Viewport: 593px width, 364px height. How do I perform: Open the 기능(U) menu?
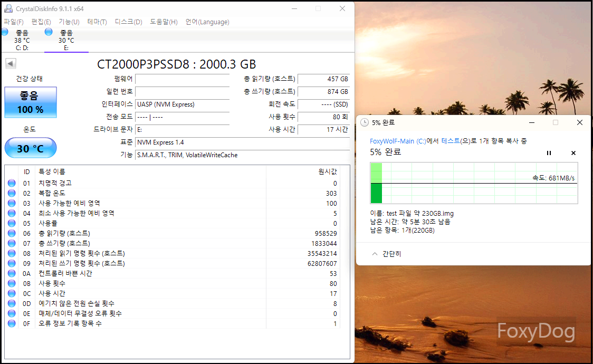69,22
